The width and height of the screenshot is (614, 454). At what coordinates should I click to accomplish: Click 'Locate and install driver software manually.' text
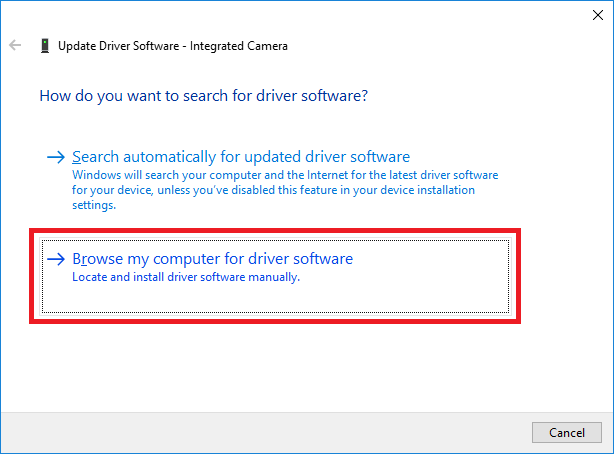click(x=186, y=277)
